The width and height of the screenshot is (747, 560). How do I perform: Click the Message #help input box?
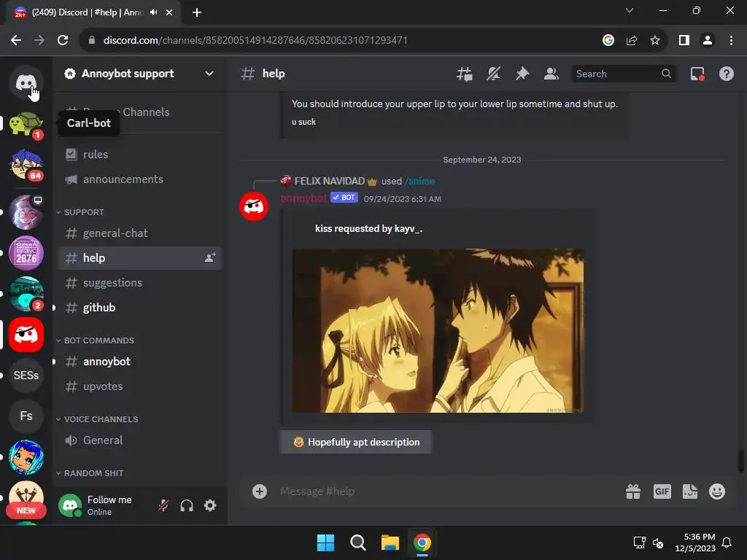447,491
